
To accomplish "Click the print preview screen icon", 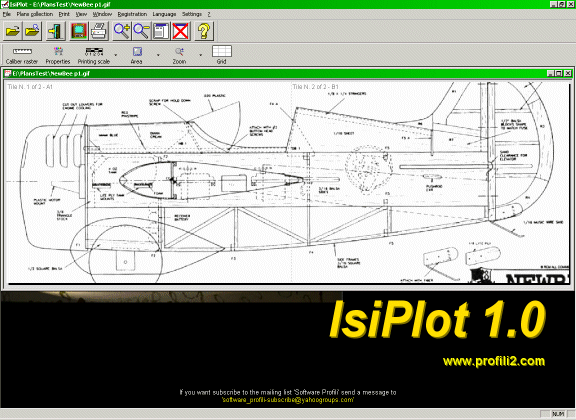I will tap(79, 31).
